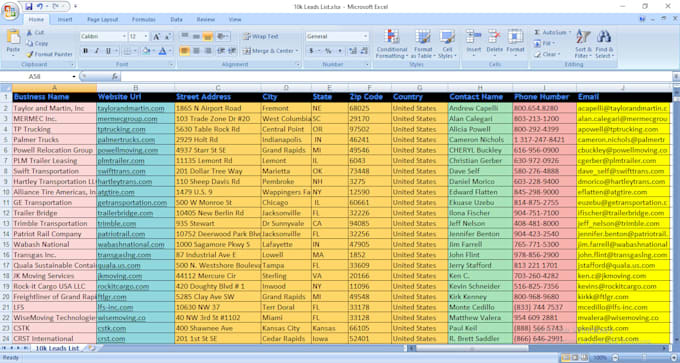Click AutoSum

coord(551,33)
